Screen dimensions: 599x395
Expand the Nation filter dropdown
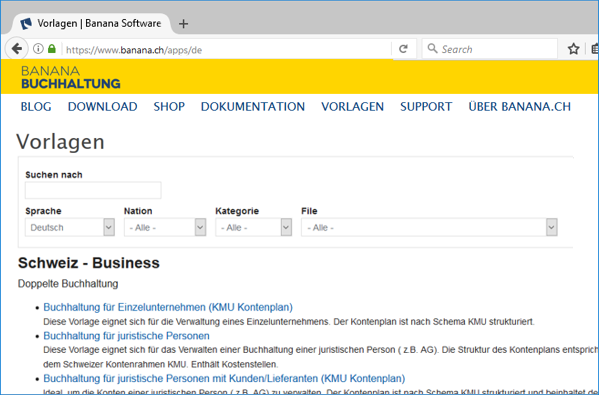click(165, 227)
